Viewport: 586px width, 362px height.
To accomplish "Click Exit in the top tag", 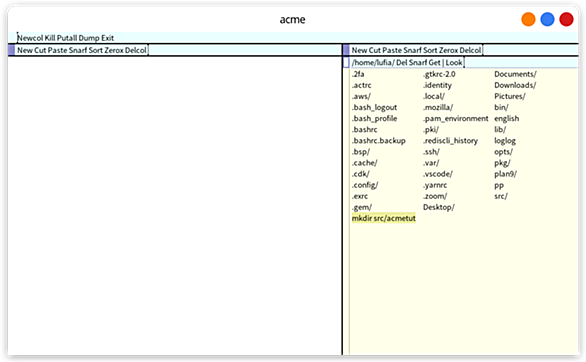I will pos(108,38).
